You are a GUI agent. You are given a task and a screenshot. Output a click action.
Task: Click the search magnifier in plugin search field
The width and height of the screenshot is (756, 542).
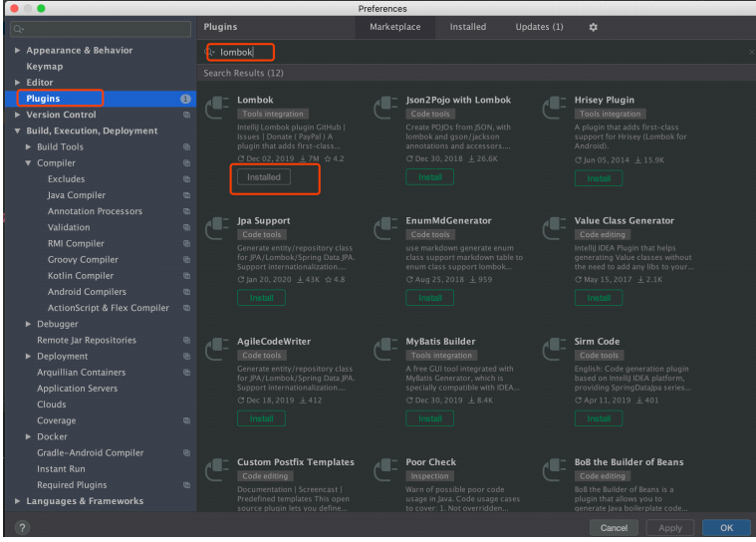click(x=210, y=52)
